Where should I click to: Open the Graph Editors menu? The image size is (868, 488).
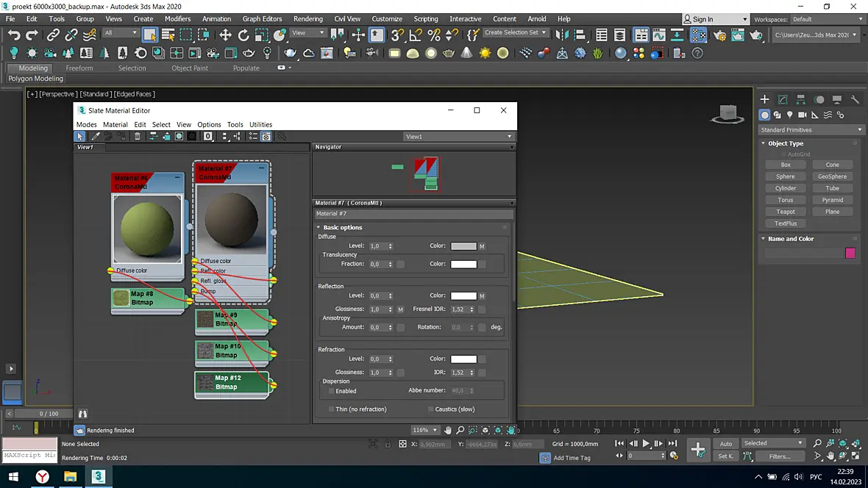262,19
